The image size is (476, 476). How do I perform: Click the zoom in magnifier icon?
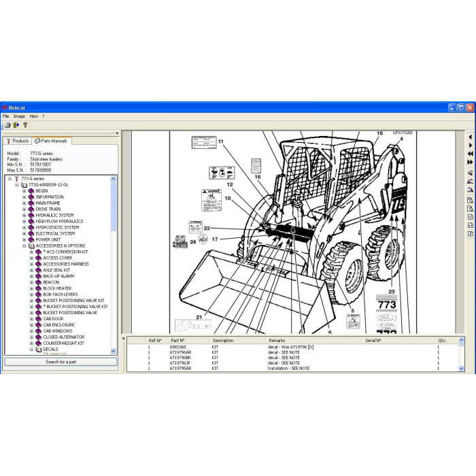(470, 201)
